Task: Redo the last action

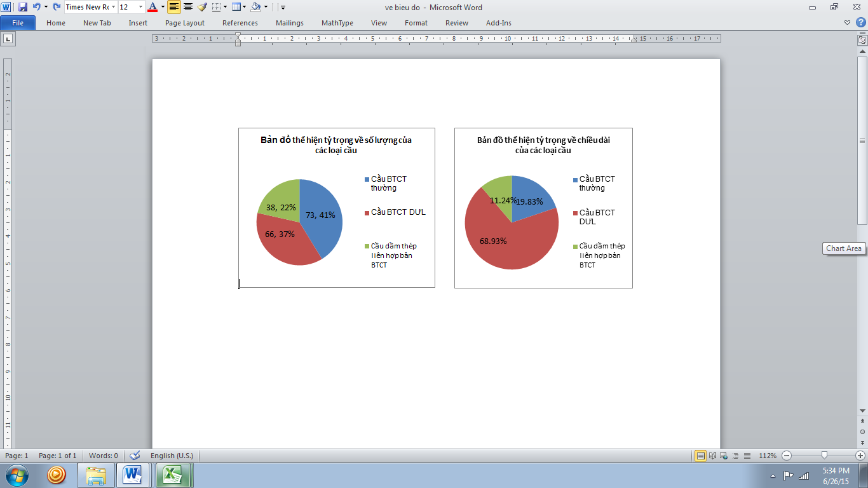Action: click(57, 7)
